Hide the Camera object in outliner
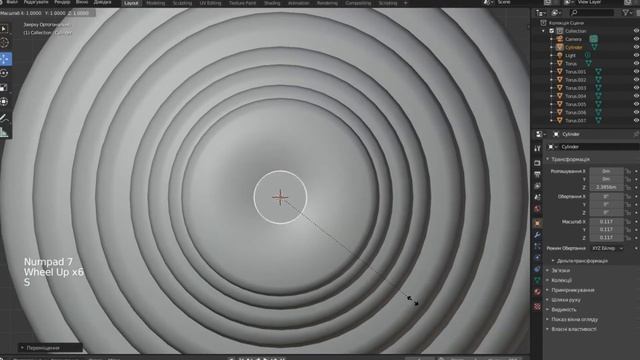This screenshot has width=640, height=360. (x=636, y=39)
